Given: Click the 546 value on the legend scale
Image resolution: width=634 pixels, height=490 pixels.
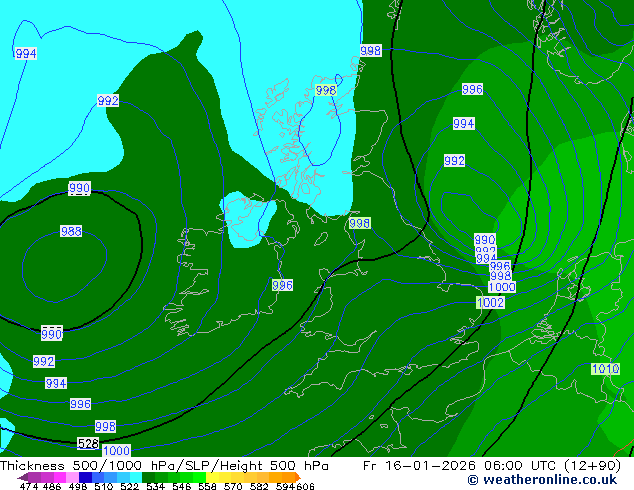Looking at the screenshot, I should click(x=182, y=486).
